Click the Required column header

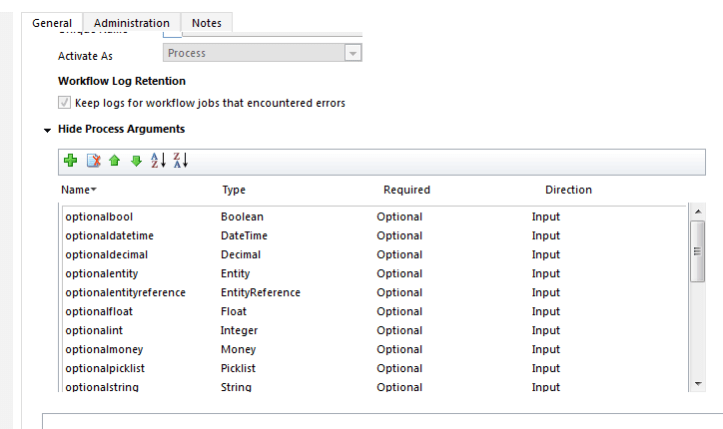407,190
